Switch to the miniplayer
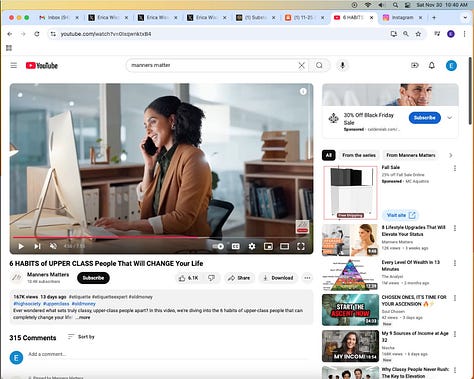Screen dimensions: 474x379 click(268, 246)
